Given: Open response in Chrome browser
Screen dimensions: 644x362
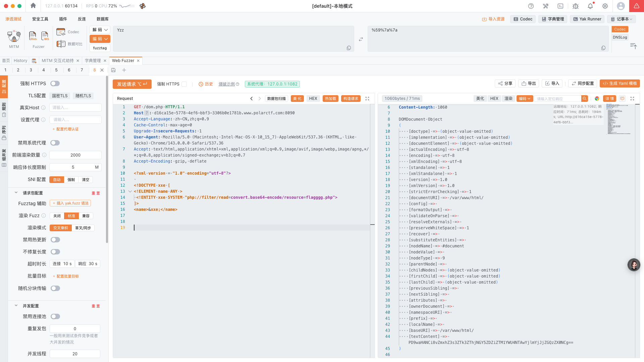Looking at the screenshot, I should (x=597, y=99).
